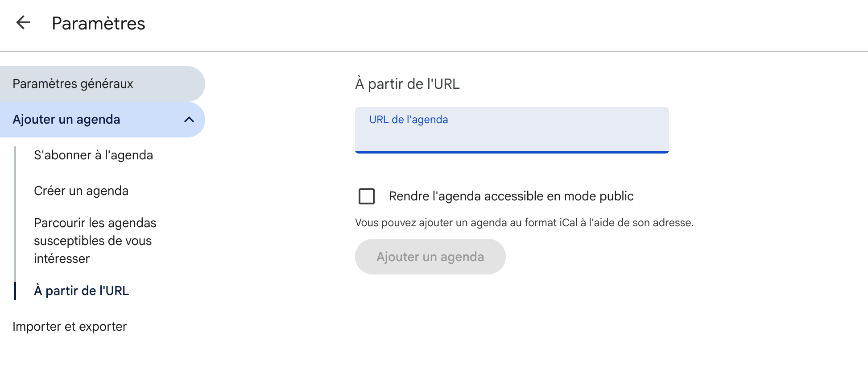This screenshot has height=374, width=868.
Task: Click the blue underline of the URL field
Action: 512,152
